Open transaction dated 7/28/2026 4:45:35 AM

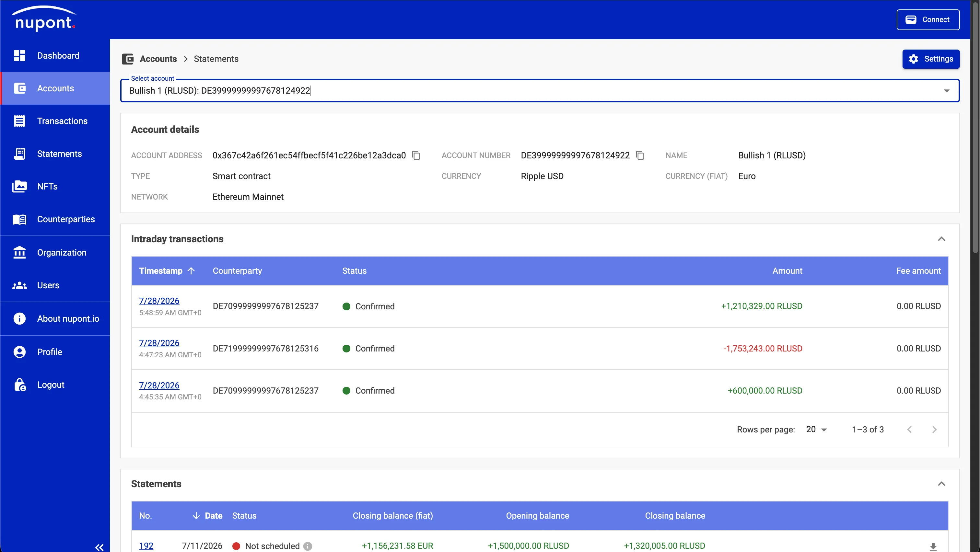click(159, 385)
